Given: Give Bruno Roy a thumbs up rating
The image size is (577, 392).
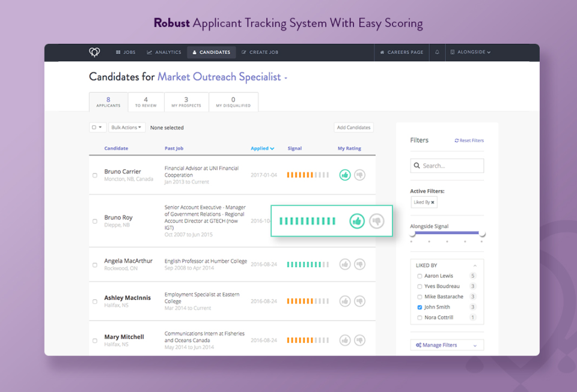Looking at the screenshot, I should [356, 221].
